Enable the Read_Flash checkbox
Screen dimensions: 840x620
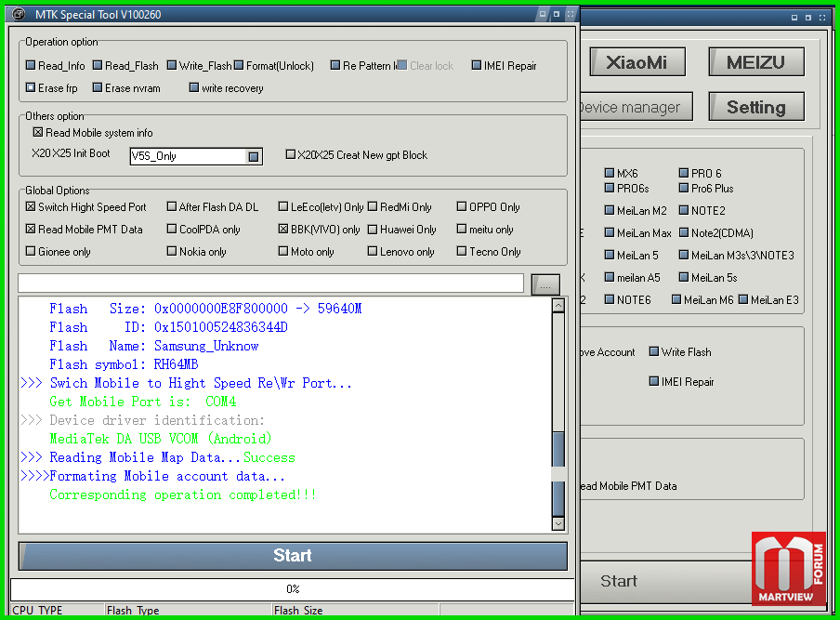tap(98, 65)
